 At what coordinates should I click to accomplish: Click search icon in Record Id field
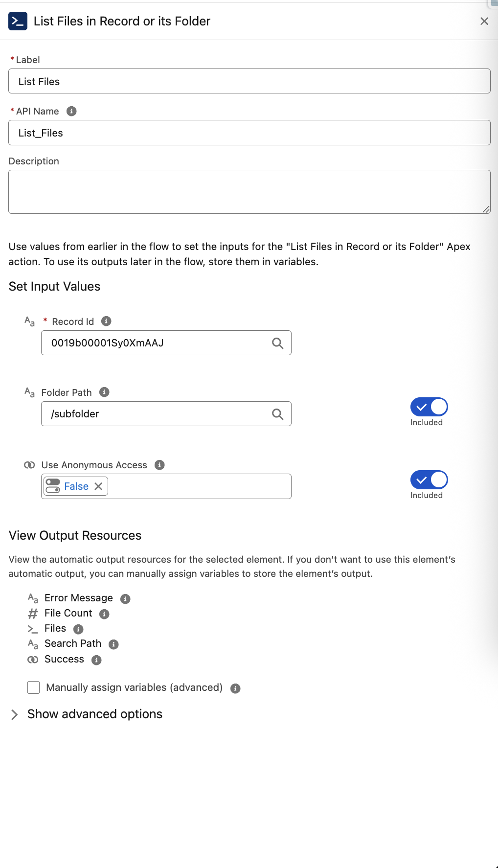(x=277, y=343)
